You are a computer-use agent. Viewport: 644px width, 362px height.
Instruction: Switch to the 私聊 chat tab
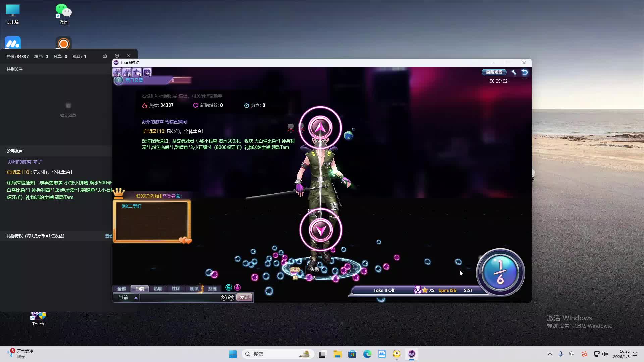tap(158, 289)
